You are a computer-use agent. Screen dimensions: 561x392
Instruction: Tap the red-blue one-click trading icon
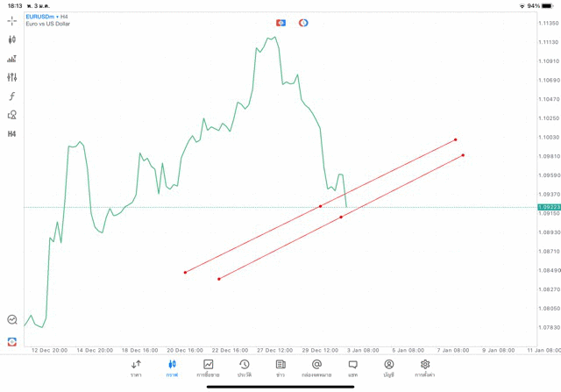(x=280, y=23)
